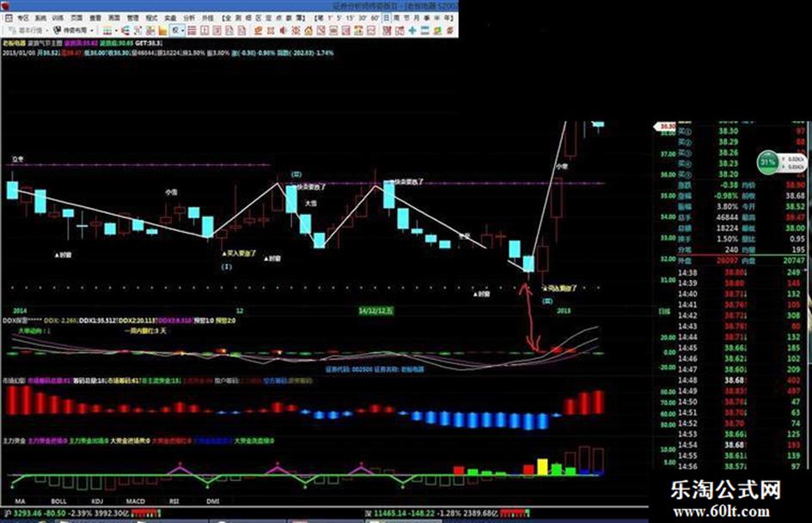
Task: Click the orange house home icon
Action: pos(308,31)
